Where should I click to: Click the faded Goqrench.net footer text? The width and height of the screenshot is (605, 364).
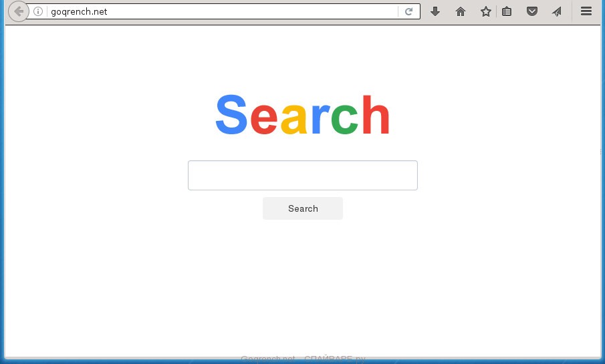point(268,359)
